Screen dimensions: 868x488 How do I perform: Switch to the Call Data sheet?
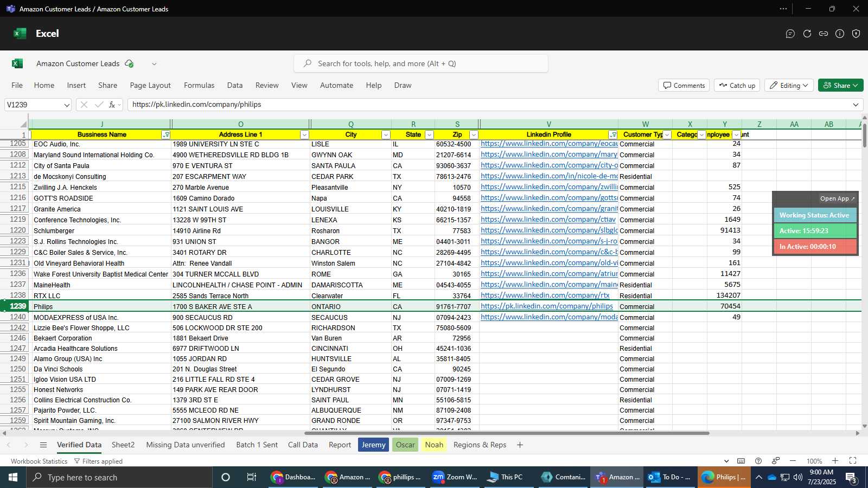(303, 445)
